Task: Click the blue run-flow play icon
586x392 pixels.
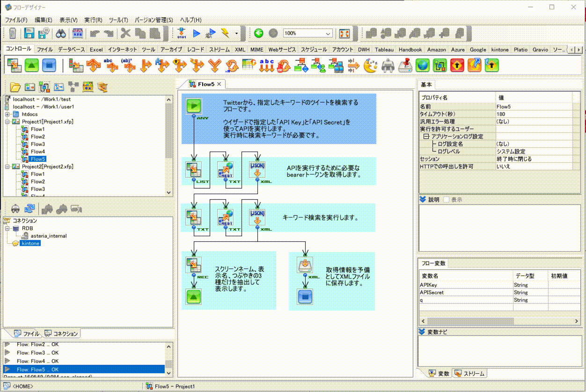Action: click(x=196, y=34)
